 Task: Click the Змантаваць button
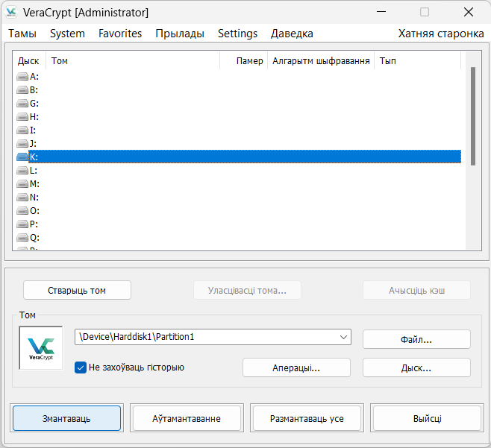coord(66,418)
